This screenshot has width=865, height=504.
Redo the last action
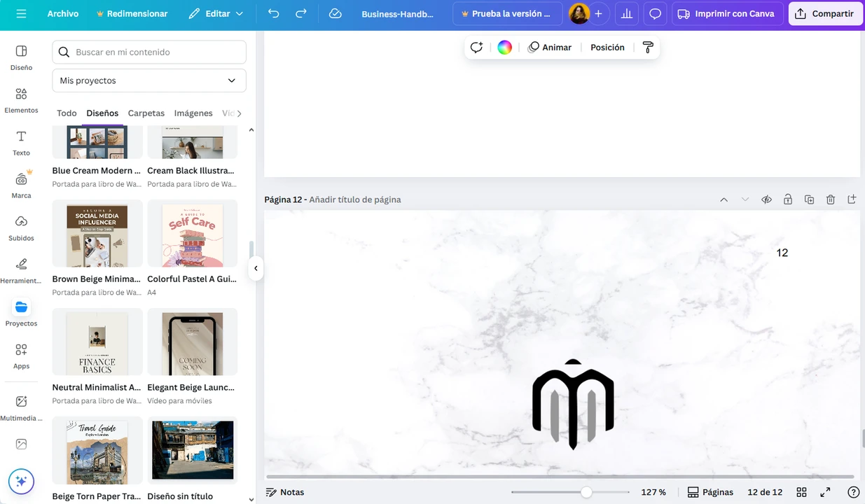point(301,14)
